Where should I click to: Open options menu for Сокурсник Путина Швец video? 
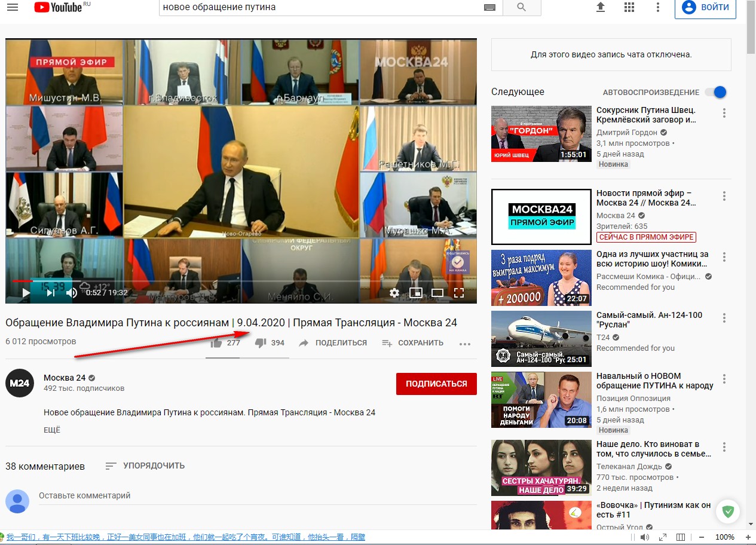(x=724, y=113)
